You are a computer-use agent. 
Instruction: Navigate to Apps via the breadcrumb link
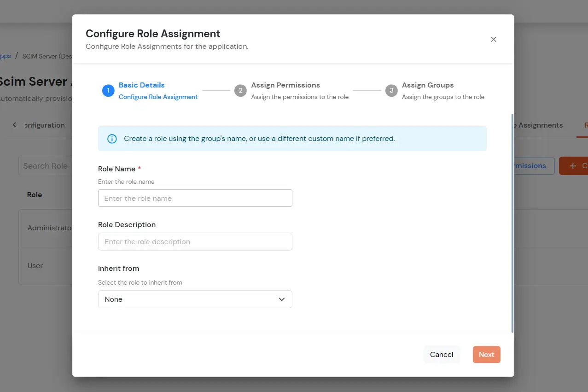(5, 56)
